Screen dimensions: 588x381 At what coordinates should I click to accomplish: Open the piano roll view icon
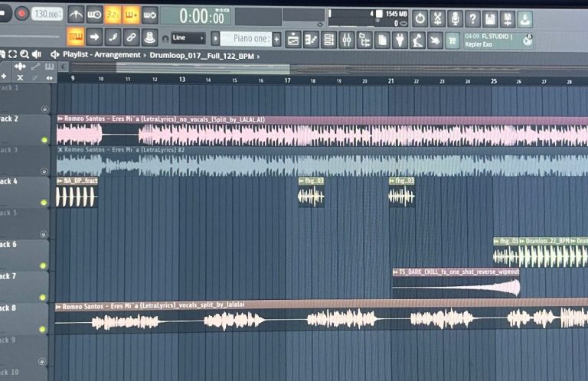pyautogui.click(x=311, y=39)
